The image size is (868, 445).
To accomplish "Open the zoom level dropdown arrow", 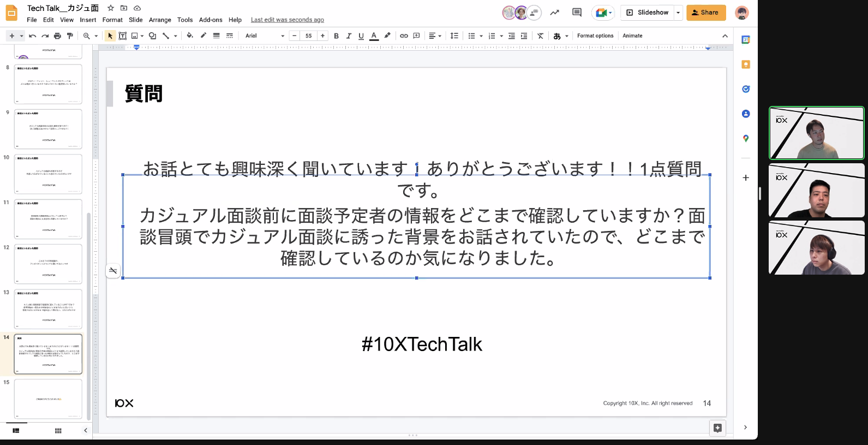I will [96, 36].
